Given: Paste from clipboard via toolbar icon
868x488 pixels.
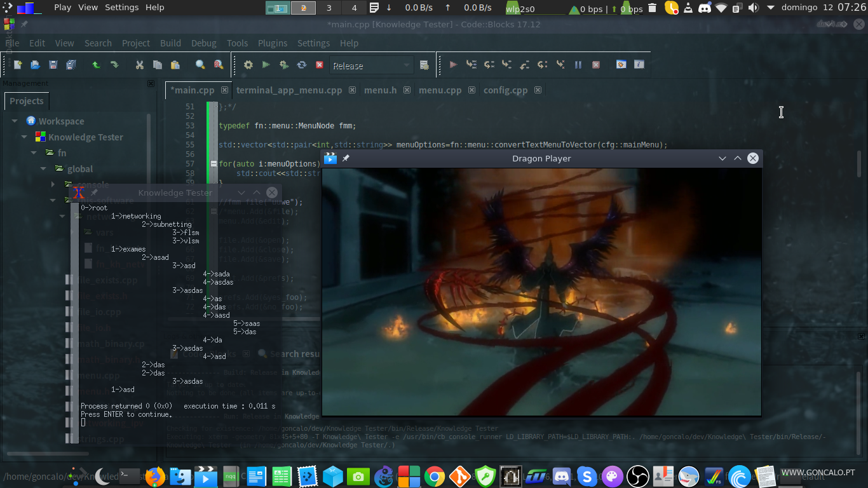Looking at the screenshot, I should pyautogui.click(x=175, y=65).
